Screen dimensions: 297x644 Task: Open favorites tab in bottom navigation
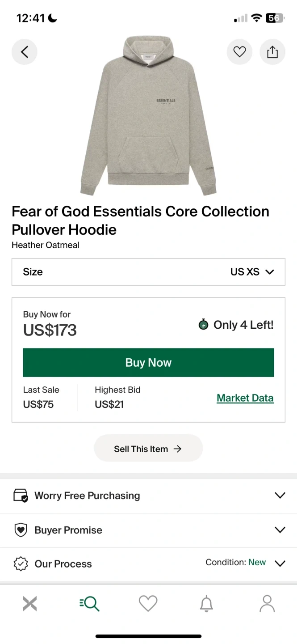pos(148,604)
